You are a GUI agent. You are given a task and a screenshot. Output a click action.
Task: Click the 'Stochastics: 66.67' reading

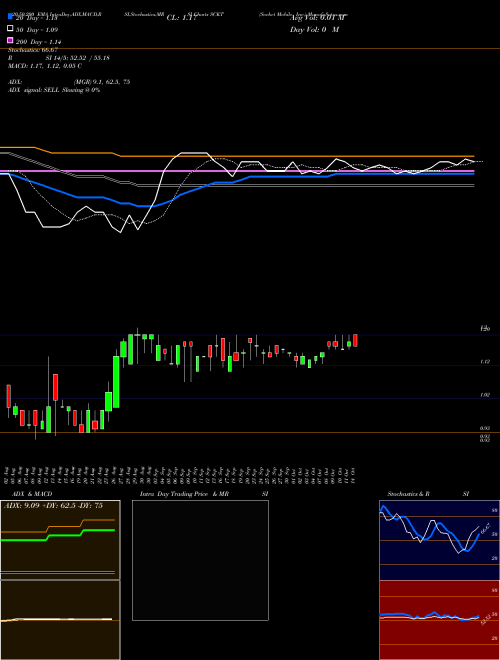(x=33, y=50)
